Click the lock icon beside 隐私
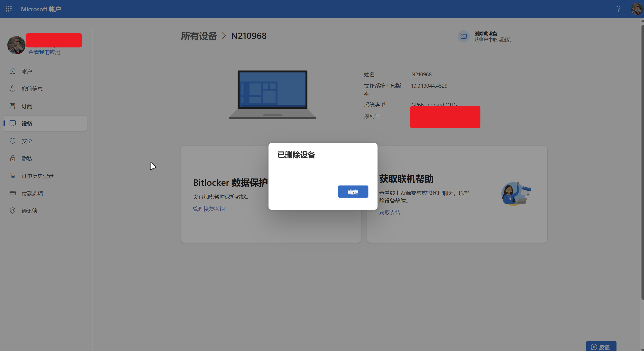The image size is (644, 351). pos(13,158)
